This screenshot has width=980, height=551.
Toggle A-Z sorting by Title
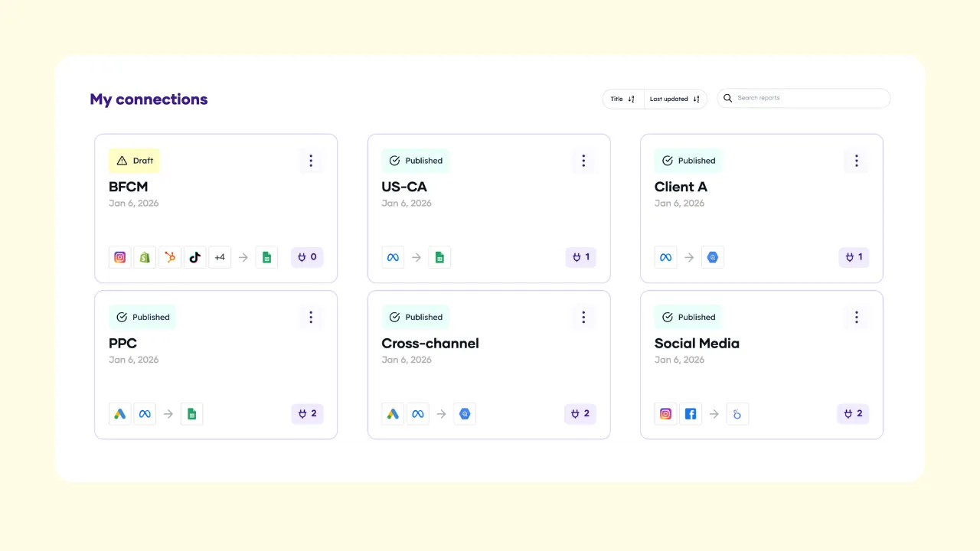[x=622, y=99]
